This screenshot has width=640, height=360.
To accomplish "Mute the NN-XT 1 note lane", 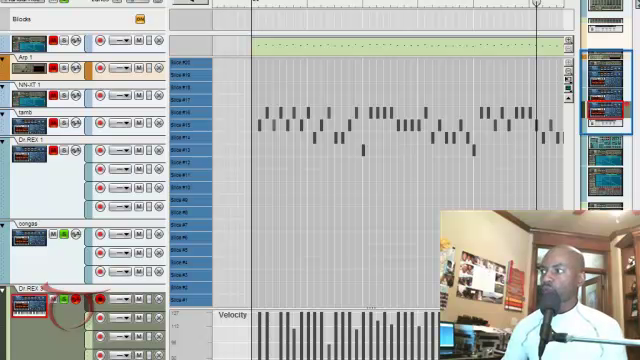I will pyautogui.click(x=139, y=96).
